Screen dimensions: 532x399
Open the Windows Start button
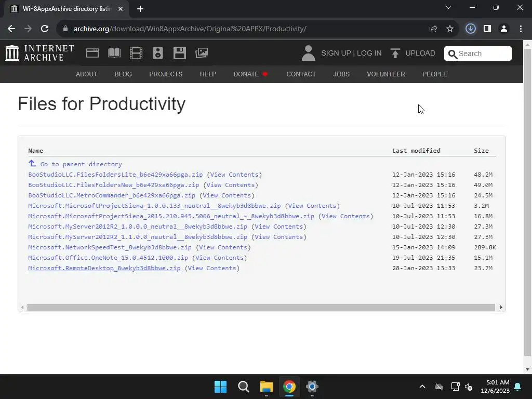coord(220,387)
